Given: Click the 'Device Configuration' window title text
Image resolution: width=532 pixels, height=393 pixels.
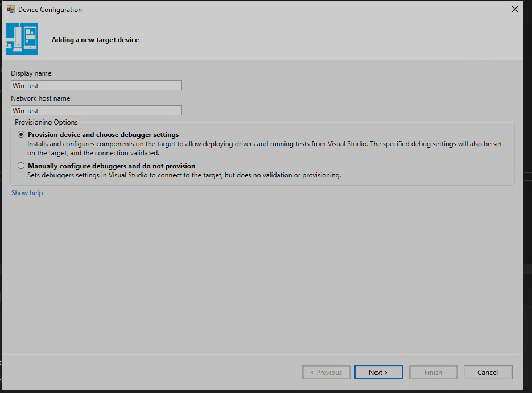Looking at the screenshot, I should pos(50,10).
